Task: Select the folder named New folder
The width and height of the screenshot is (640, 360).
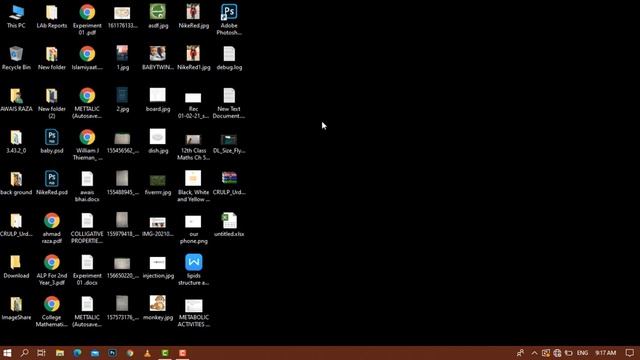Action: 52,58
